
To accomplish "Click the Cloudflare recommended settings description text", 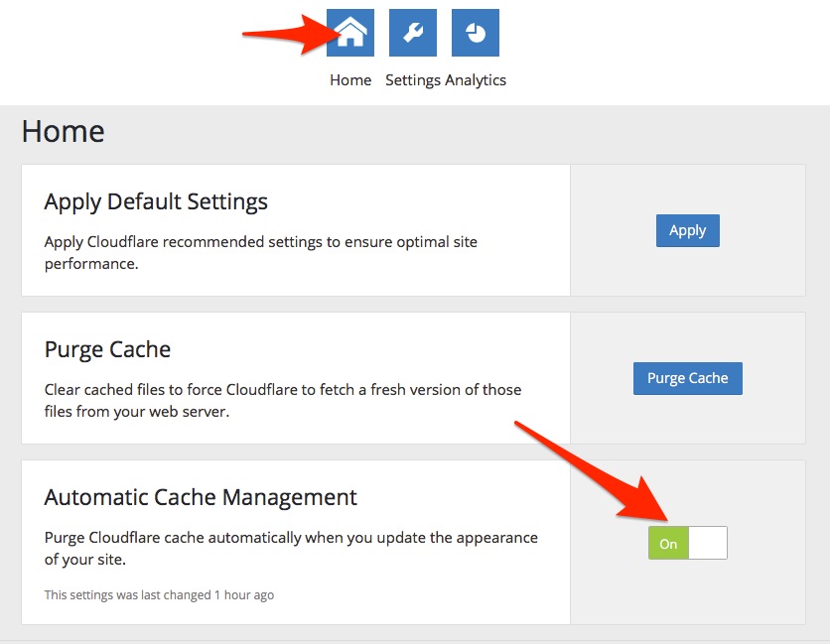I will tap(261, 252).
